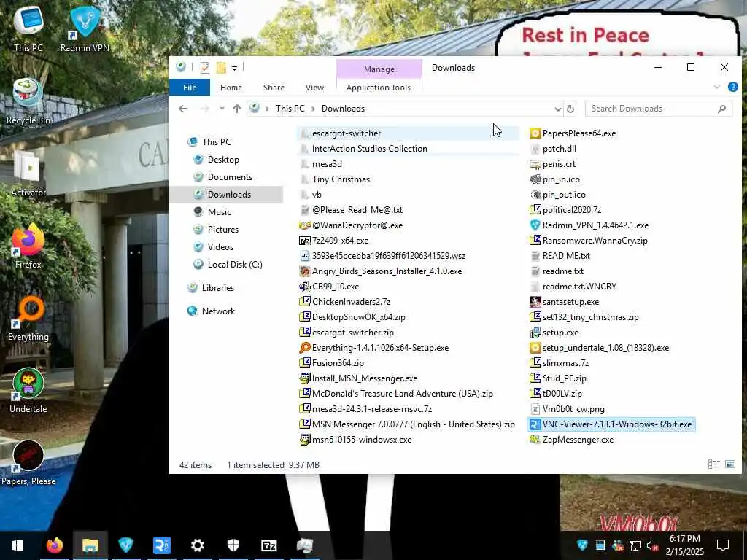Select the ZapMessenger.exe file icon
This screenshot has height=560, width=747.
point(535,440)
